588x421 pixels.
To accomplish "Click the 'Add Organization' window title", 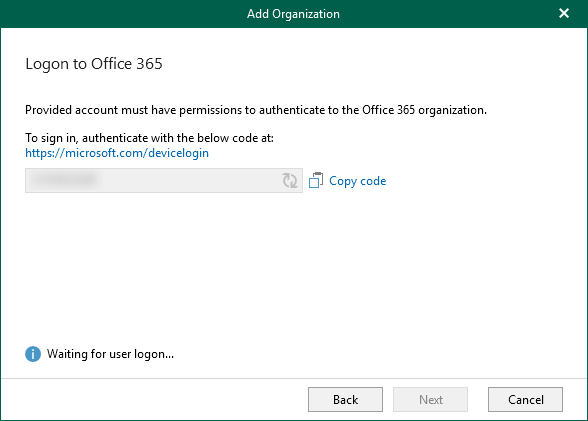I will pyautogui.click(x=293, y=14).
